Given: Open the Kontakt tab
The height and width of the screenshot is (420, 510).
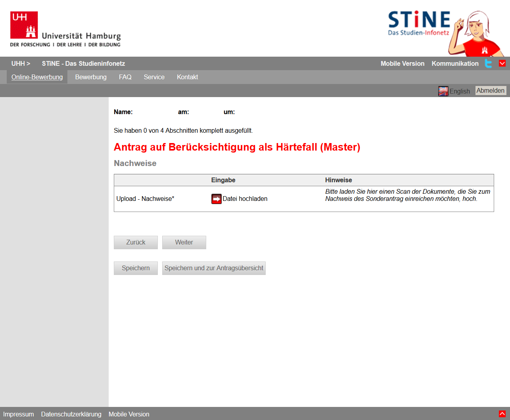Looking at the screenshot, I should [x=187, y=77].
